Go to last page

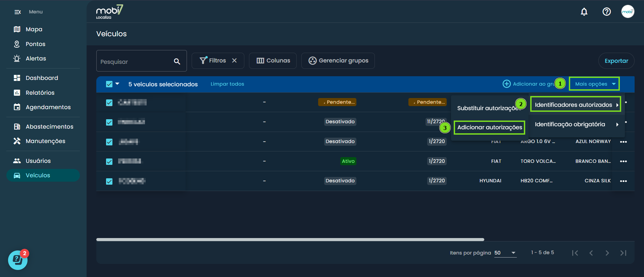pos(623,253)
